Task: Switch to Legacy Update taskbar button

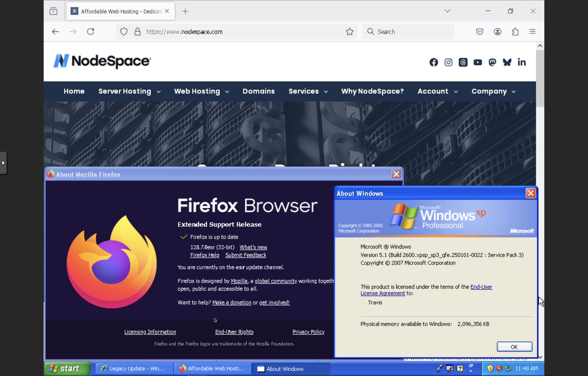Action: (134, 368)
